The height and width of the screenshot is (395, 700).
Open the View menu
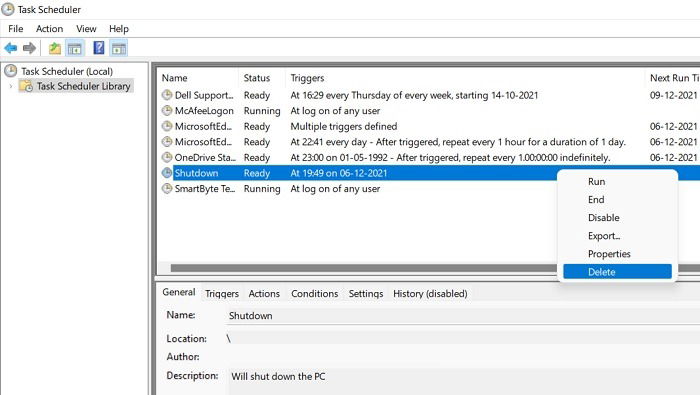pos(86,29)
